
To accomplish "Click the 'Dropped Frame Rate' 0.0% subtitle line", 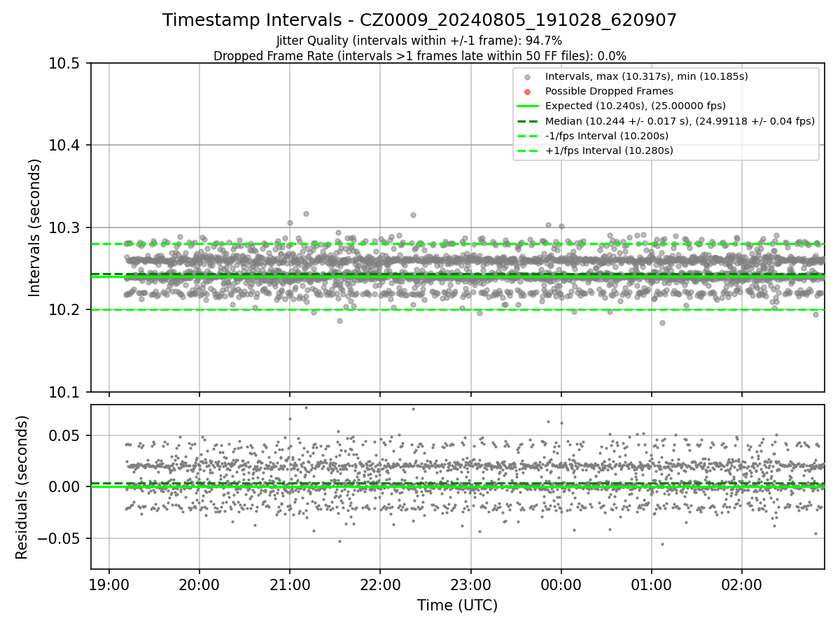I will click(420, 56).
